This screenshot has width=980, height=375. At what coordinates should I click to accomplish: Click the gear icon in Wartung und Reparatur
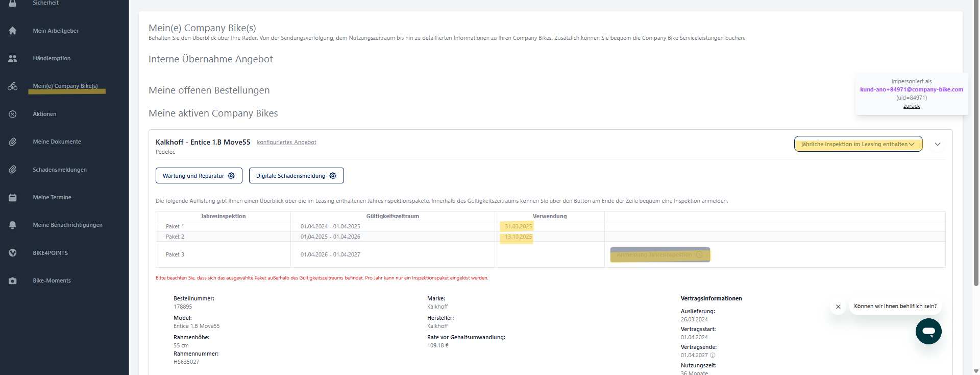(231, 176)
